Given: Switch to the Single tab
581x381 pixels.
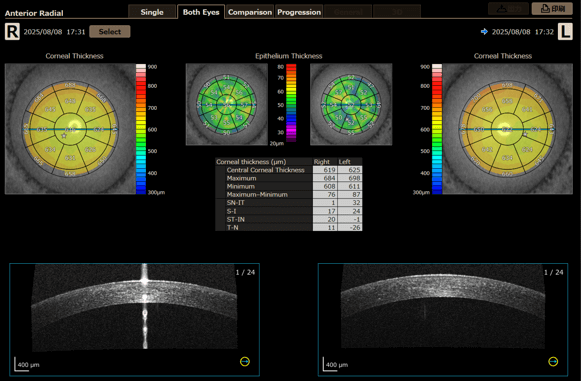Looking at the screenshot, I should 152,12.
